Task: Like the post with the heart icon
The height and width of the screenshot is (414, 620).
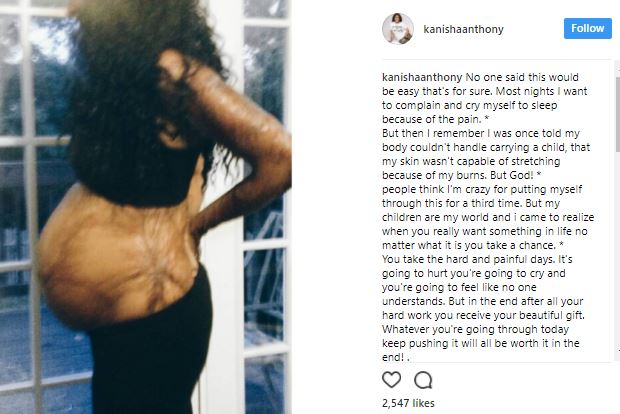Action: [391, 380]
